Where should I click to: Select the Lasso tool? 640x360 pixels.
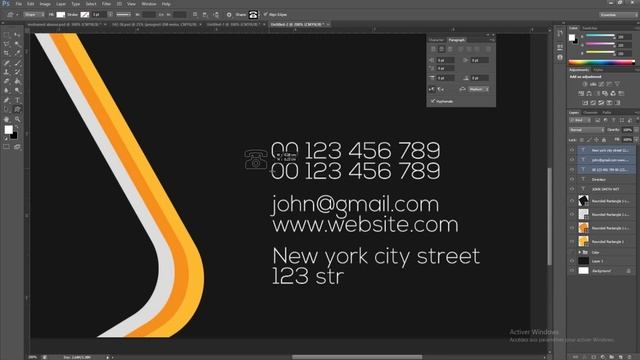[7, 44]
